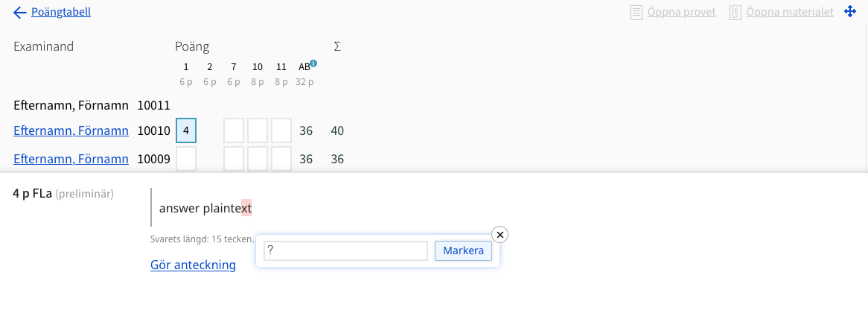
Task: Open examinee 10009 Efternamn, Förnamn link
Action: 71,160
